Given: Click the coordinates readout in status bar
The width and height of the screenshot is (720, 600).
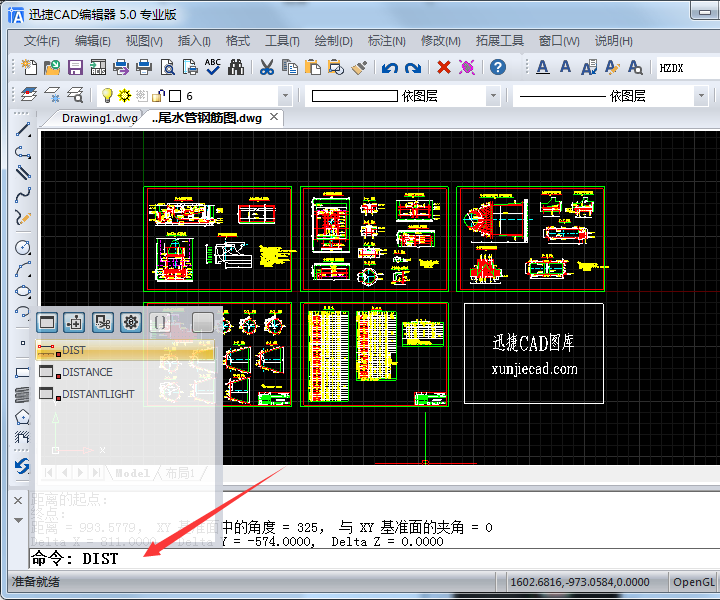Looking at the screenshot, I should 579,582.
